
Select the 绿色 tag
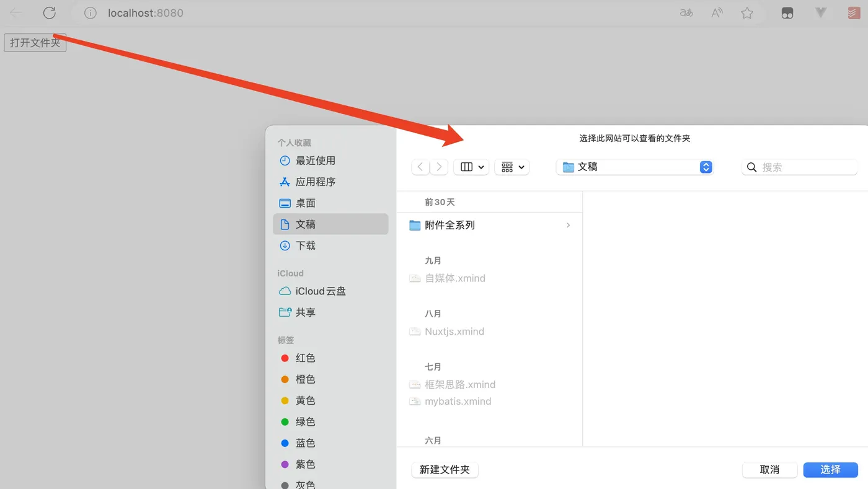[x=330, y=421]
